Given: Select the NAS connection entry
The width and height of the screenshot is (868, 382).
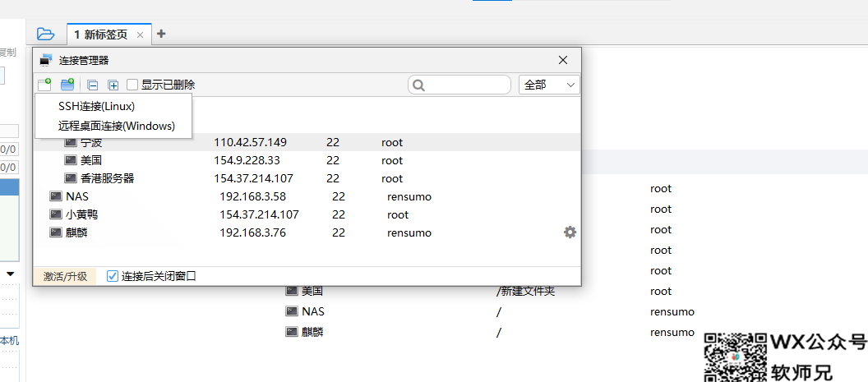Looking at the screenshot, I should (x=77, y=196).
